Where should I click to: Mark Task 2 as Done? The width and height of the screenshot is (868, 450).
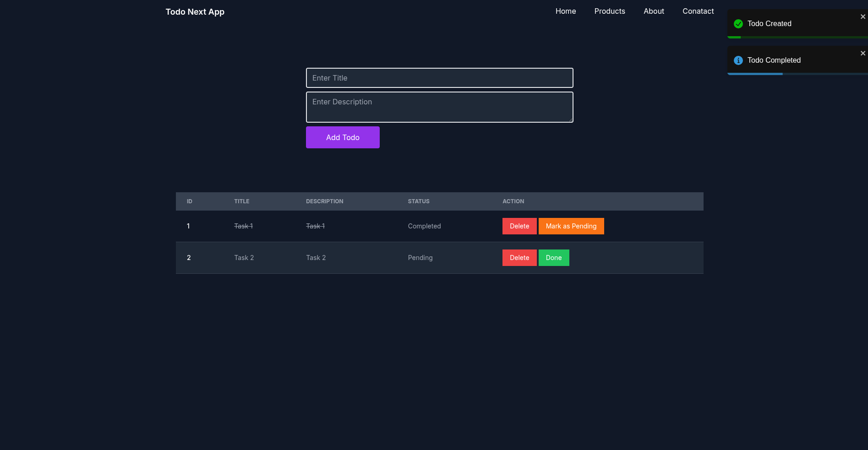[x=553, y=258]
